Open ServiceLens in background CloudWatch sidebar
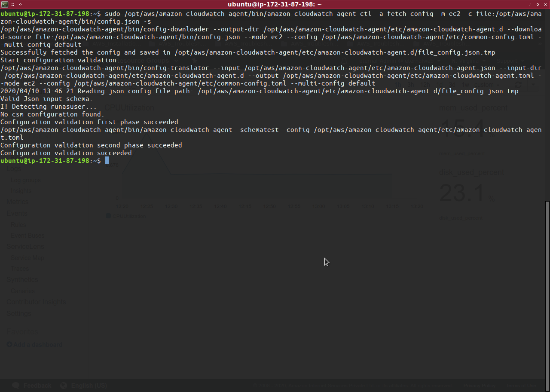The width and height of the screenshot is (550, 392). 25,246
